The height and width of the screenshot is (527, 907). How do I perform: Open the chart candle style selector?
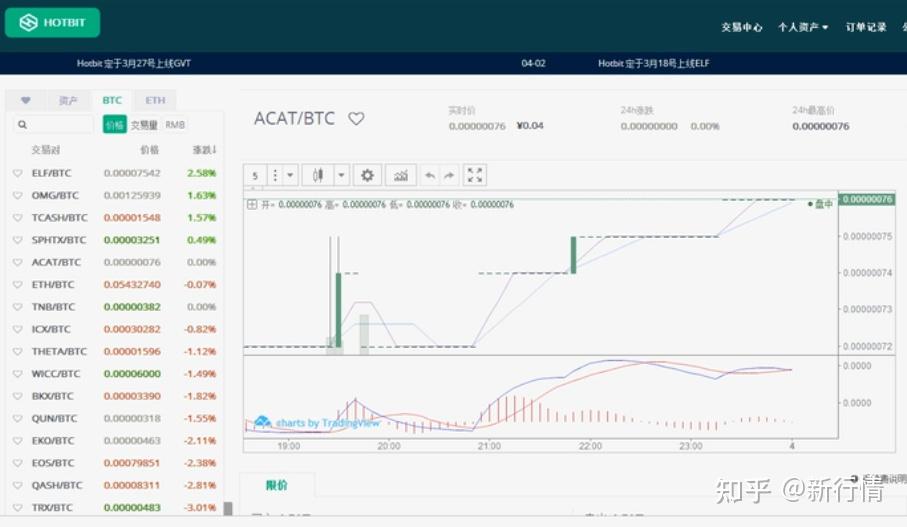click(x=318, y=175)
